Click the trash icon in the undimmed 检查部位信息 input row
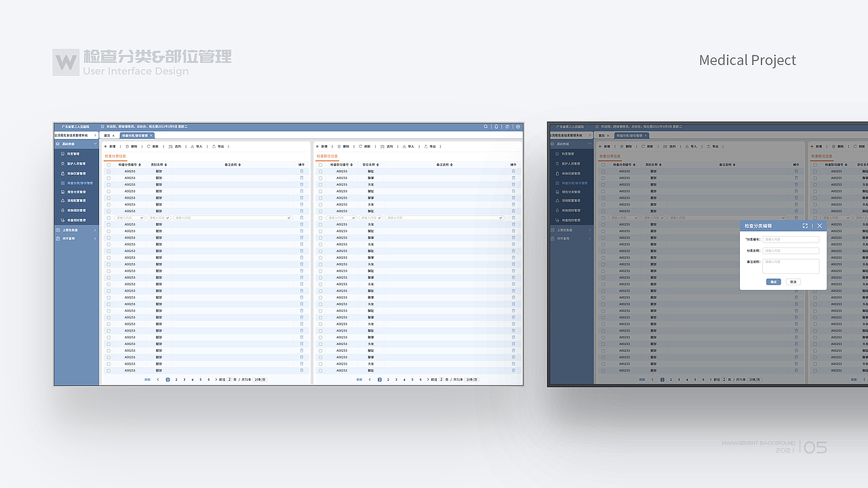Image resolution: width=868 pixels, height=488 pixels. coord(513,218)
